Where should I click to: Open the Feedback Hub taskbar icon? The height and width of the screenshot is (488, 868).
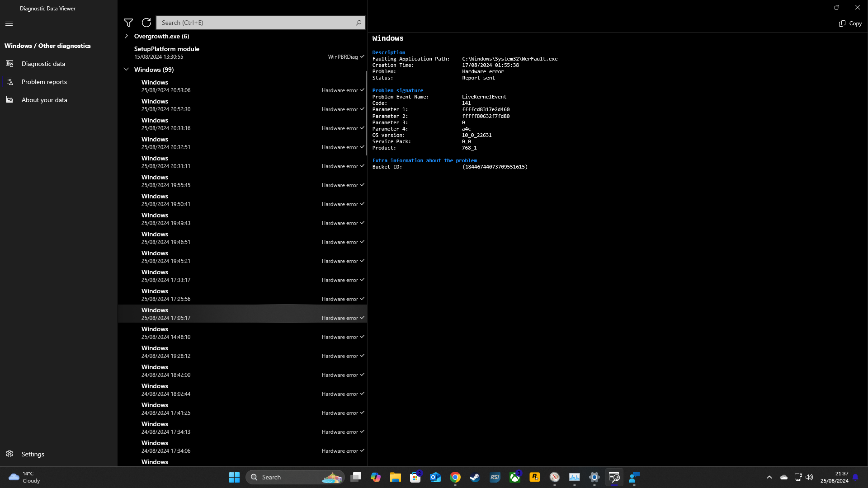[634, 477]
